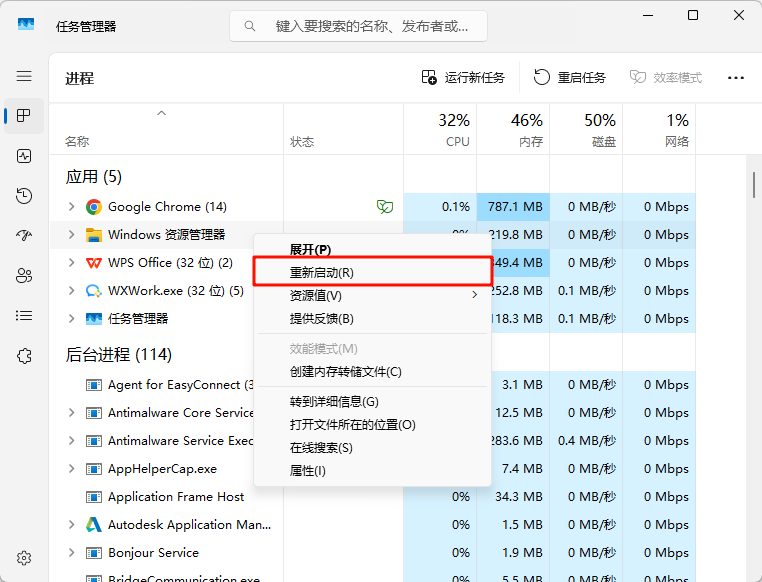Open the Users page sidebar icon
Screen dimensions: 762x582
24,276
